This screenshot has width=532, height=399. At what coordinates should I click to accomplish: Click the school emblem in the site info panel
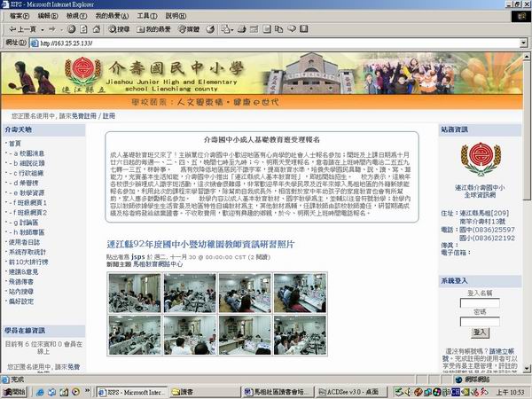[481, 159]
